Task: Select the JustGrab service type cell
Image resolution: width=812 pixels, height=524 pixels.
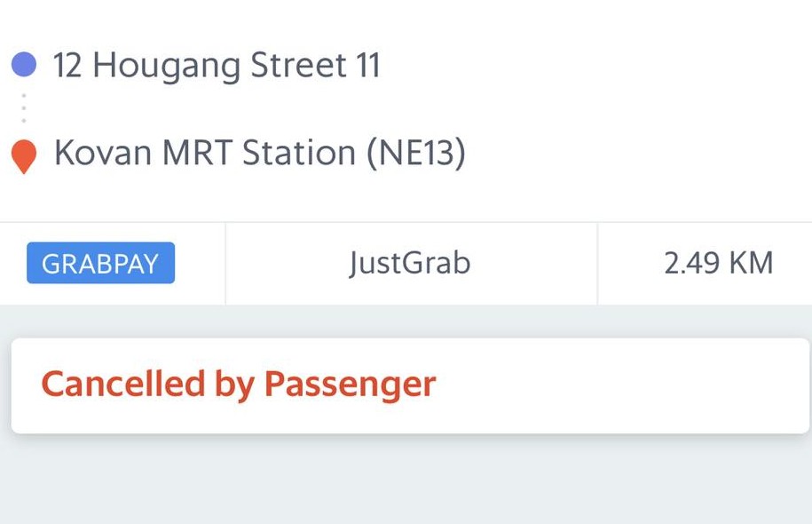Action: [x=411, y=263]
